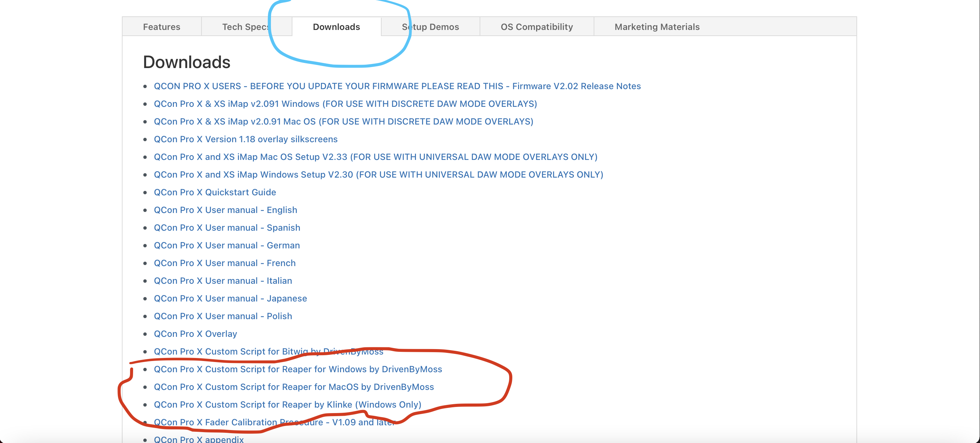This screenshot has width=980, height=443.
Task: Open Reaper for Windows DrivenByMoss script
Action: (x=298, y=369)
